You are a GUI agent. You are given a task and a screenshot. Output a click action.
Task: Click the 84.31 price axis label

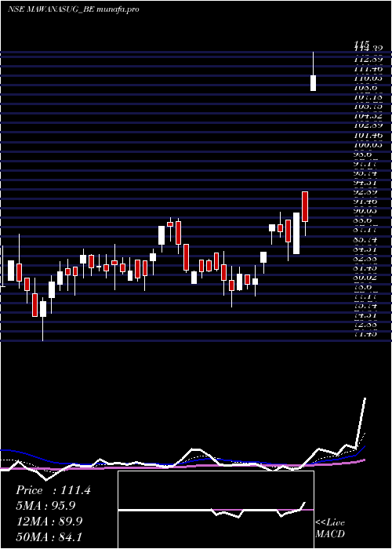[365, 249]
